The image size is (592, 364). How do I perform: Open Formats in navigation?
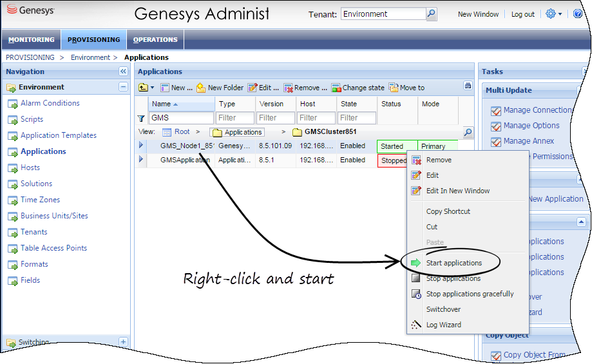[34, 264]
